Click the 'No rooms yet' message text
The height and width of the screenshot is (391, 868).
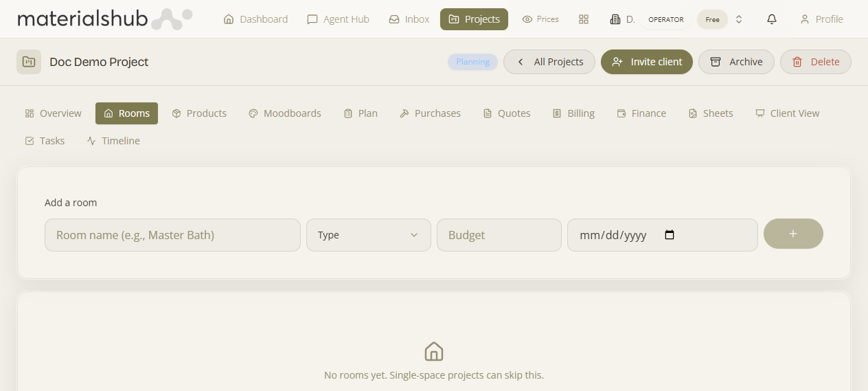click(x=434, y=375)
